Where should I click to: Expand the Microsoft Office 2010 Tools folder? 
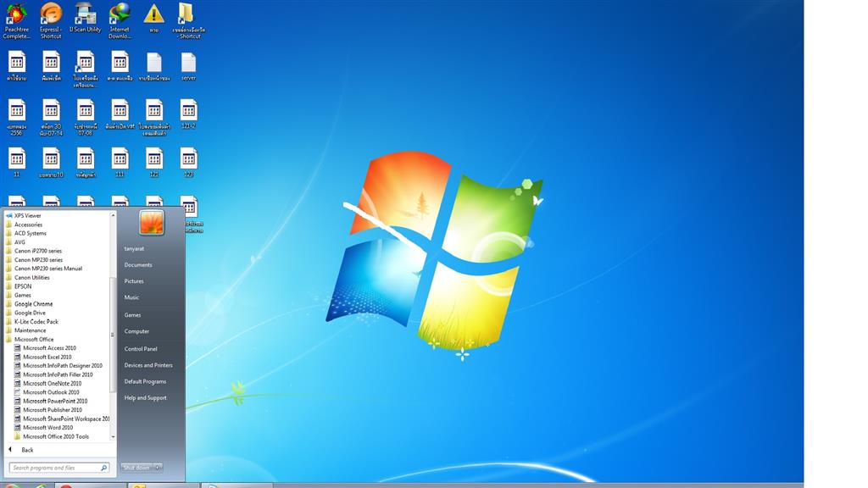(x=55, y=436)
